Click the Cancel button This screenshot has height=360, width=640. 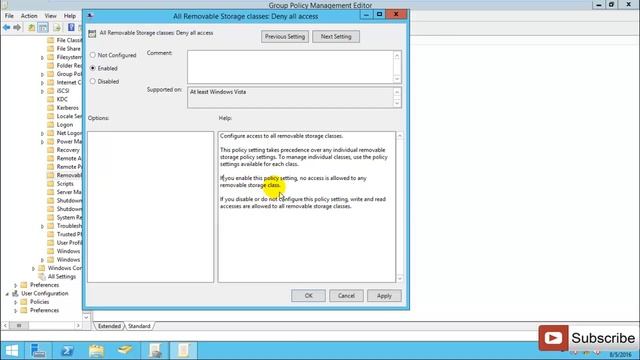point(346,296)
